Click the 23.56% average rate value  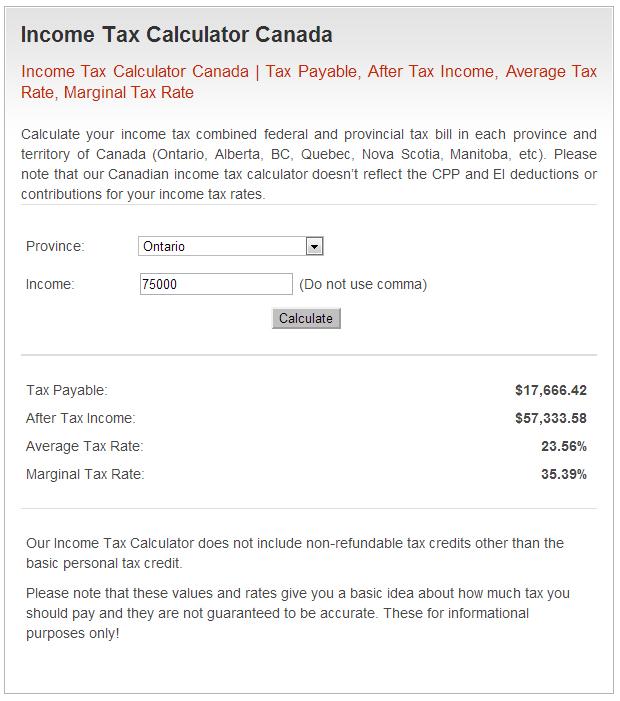[563, 446]
